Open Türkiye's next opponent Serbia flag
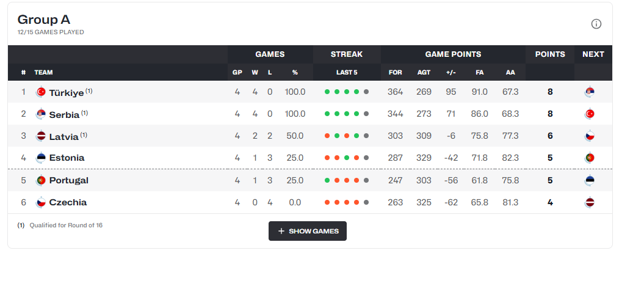 590,92
